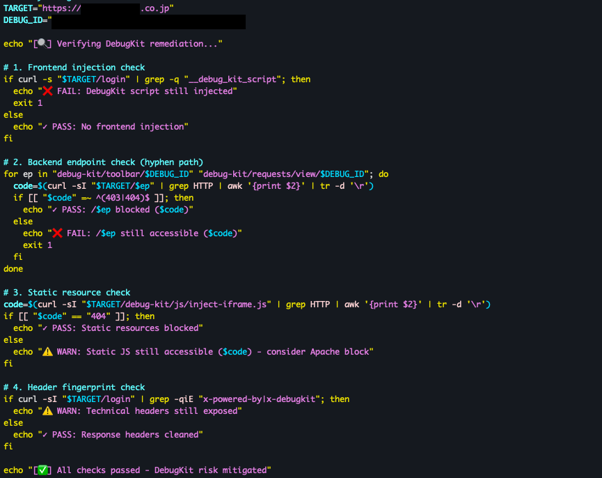Screen dimensions: 602x478
Task: Click the 'PASS: No frontend injection' echo line
Action: [x=101, y=127]
